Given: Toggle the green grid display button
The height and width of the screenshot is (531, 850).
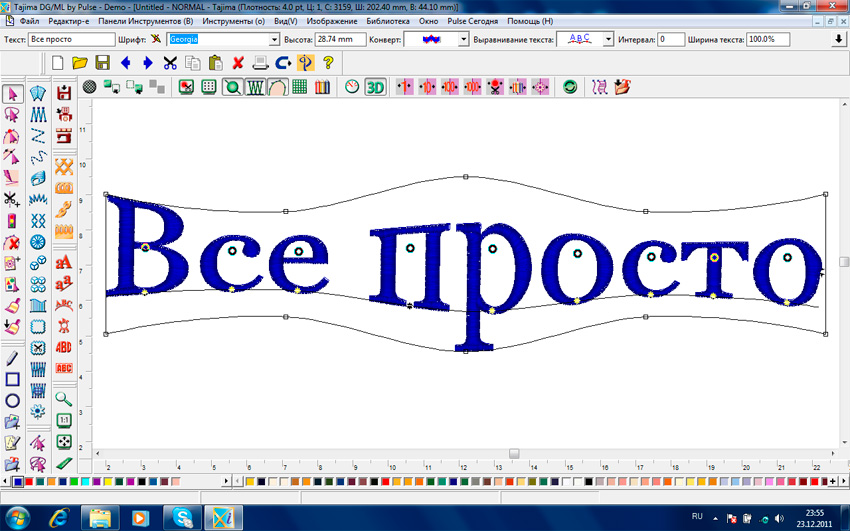Looking at the screenshot, I should pos(300,87).
